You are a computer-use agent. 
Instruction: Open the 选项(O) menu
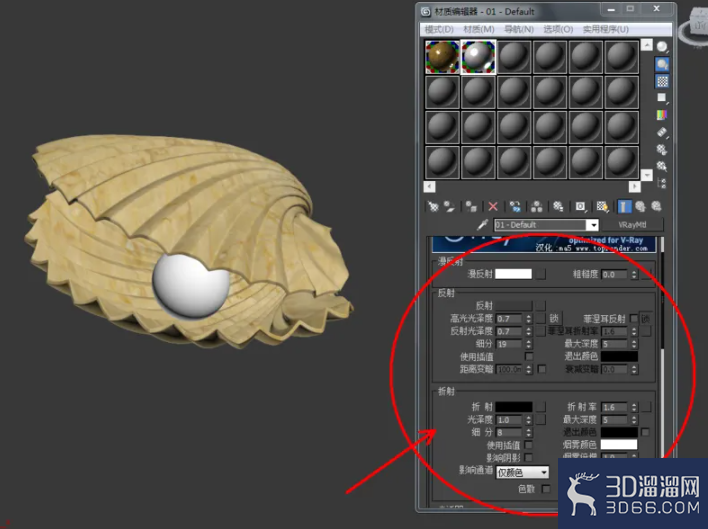558,29
